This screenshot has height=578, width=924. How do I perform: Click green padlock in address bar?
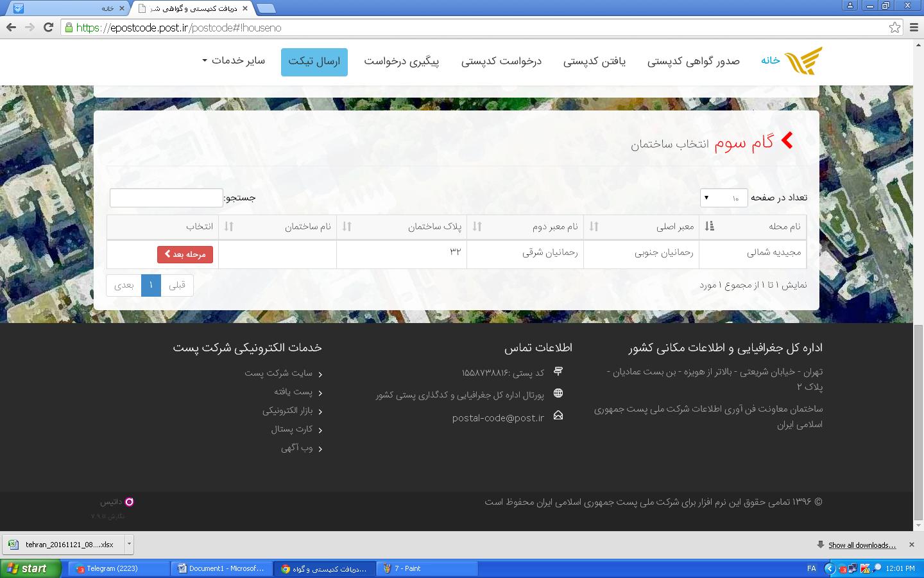tap(69, 28)
